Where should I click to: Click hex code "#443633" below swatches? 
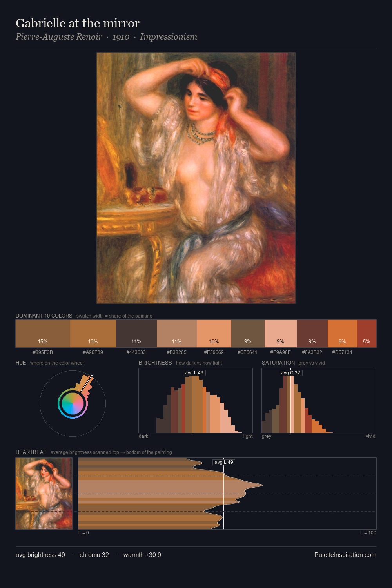click(x=136, y=352)
